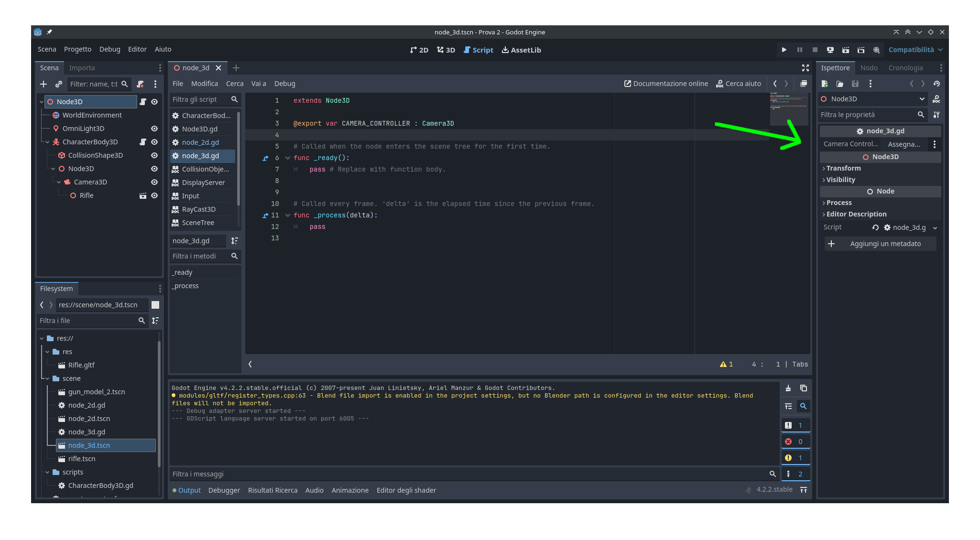Image resolution: width=980 pixels, height=540 pixels.
Task: Collapse the CharacterBody3D tree node
Action: pyautogui.click(x=47, y=142)
